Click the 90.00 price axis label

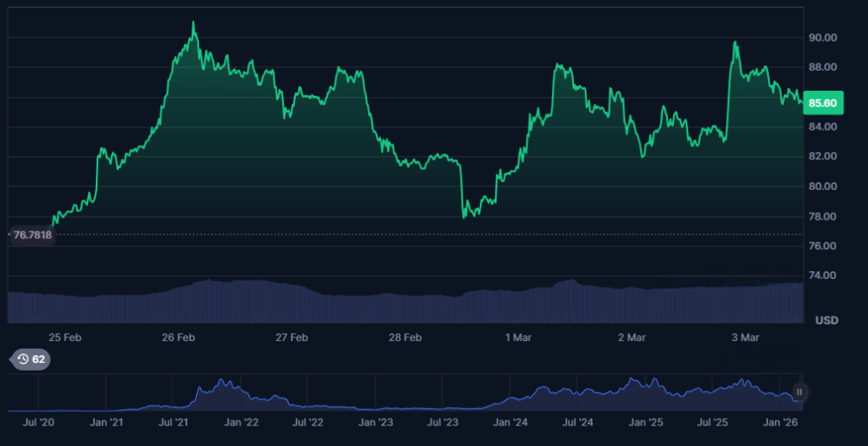[822, 37]
